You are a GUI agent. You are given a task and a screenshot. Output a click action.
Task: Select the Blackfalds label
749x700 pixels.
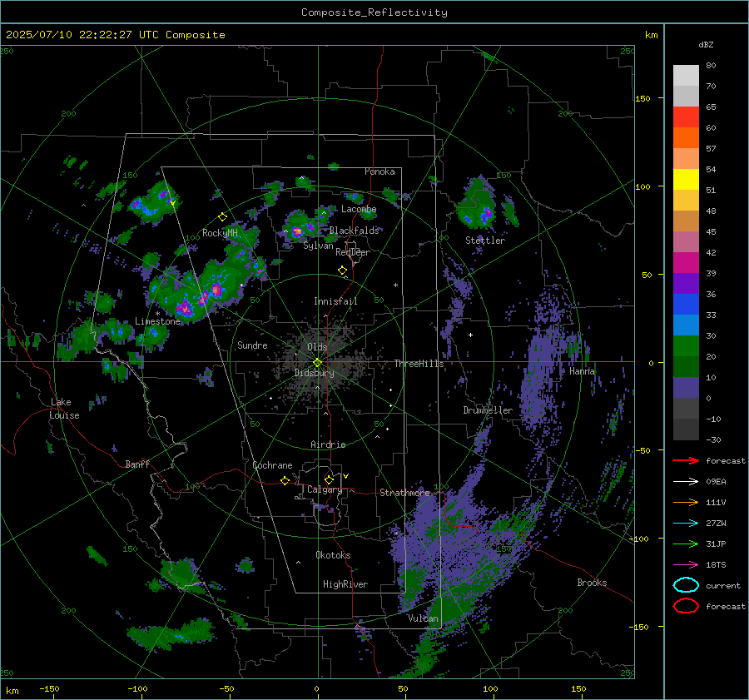[354, 231]
